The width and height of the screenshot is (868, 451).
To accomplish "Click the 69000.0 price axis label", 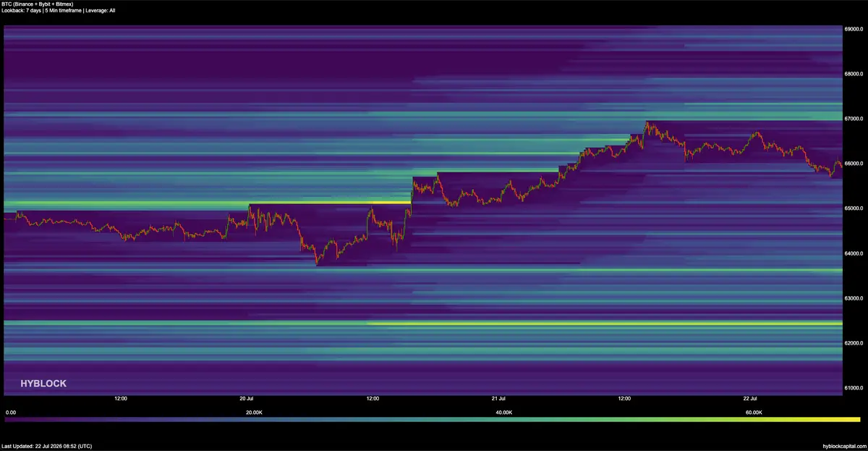I will [854, 29].
